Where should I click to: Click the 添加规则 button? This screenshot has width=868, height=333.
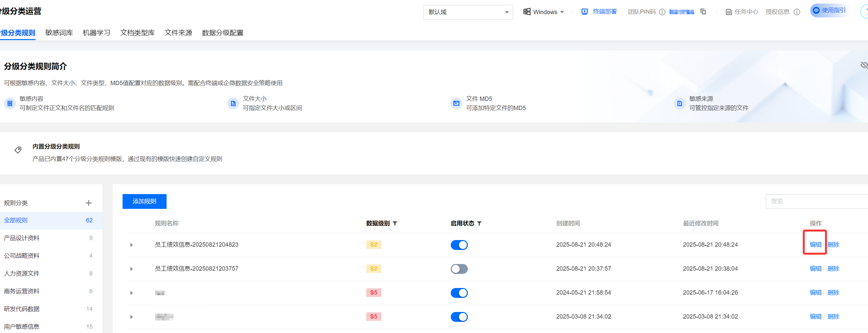tap(144, 201)
